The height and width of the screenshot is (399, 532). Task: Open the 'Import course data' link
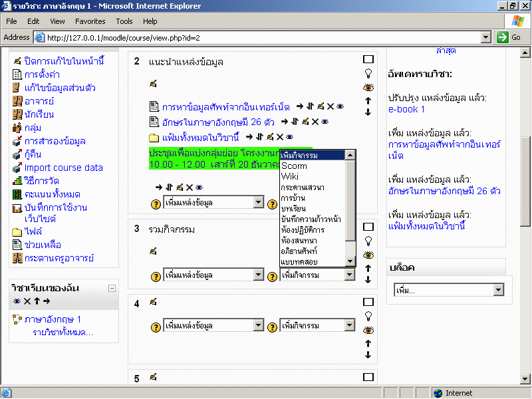(x=63, y=168)
